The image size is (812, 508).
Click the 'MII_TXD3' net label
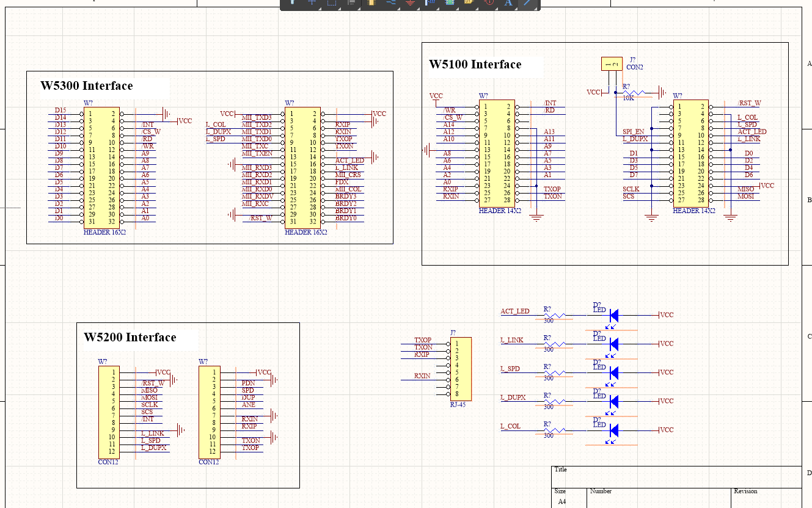(x=257, y=117)
